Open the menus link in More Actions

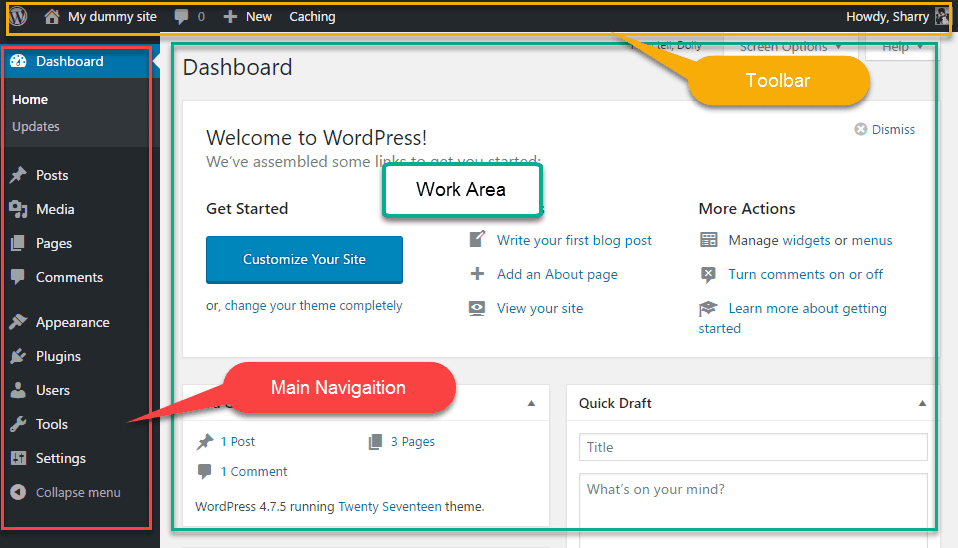click(872, 240)
